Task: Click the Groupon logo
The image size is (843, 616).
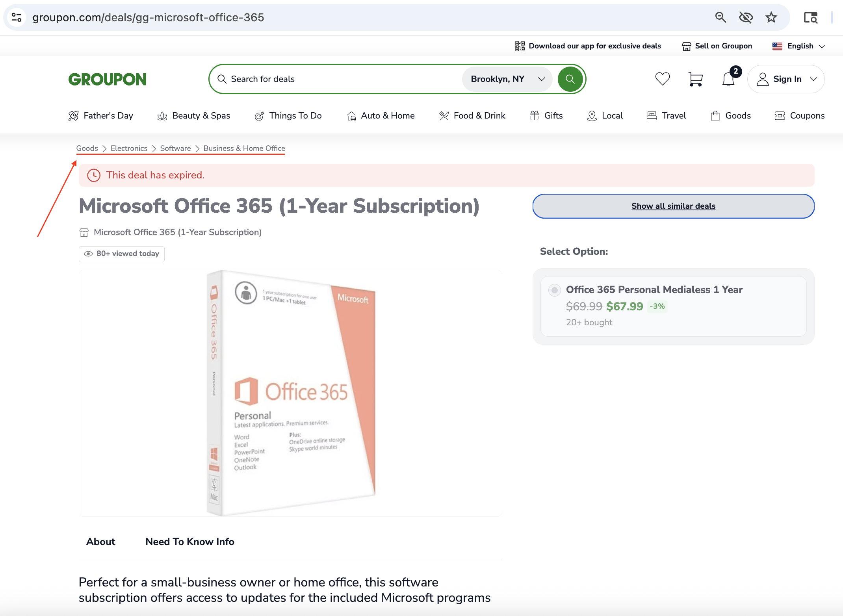Action: pos(107,79)
